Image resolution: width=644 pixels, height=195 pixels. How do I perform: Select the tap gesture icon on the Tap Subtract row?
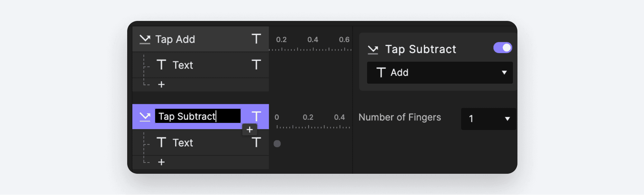[145, 117]
